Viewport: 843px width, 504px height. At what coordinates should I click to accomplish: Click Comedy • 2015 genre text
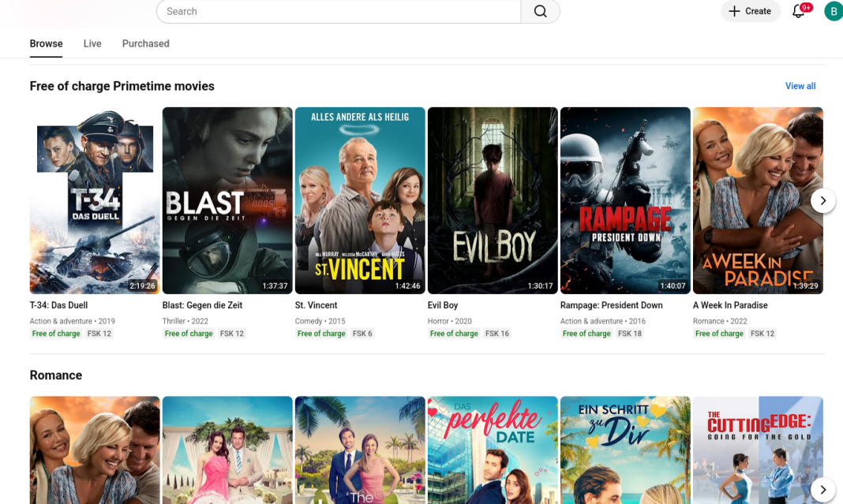pyautogui.click(x=320, y=321)
